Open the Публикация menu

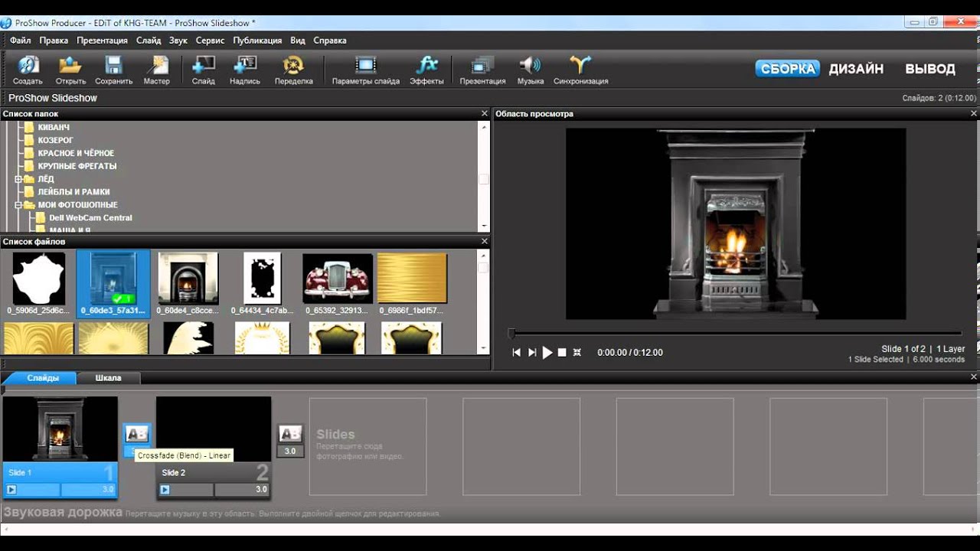[x=257, y=41]
